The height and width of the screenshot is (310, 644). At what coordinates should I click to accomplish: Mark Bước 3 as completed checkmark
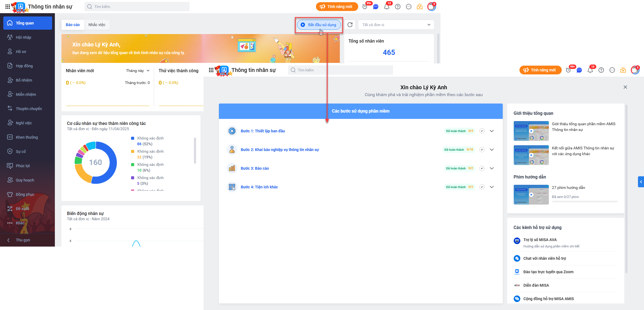(482, 168)
